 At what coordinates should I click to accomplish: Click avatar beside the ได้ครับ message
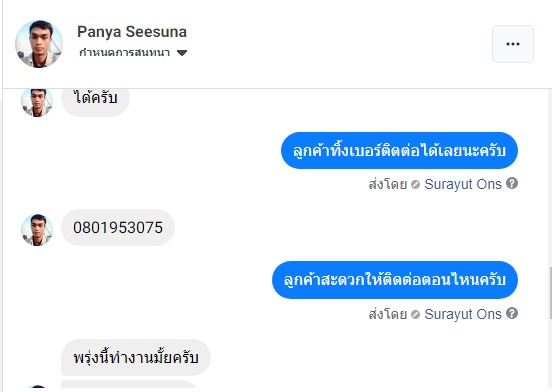pyautogui.click(x=37, y=103)
